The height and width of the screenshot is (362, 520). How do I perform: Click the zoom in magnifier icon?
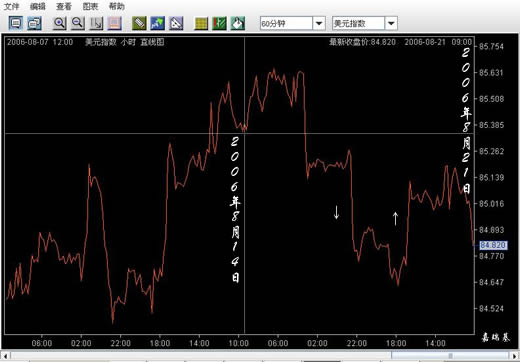pos(60,23)
